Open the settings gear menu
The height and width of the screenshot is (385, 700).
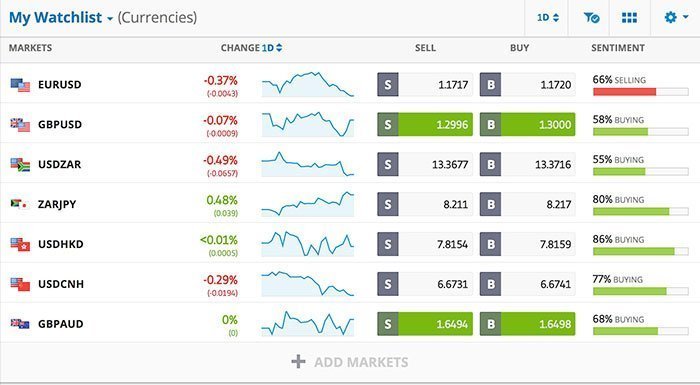click(676, 17)
